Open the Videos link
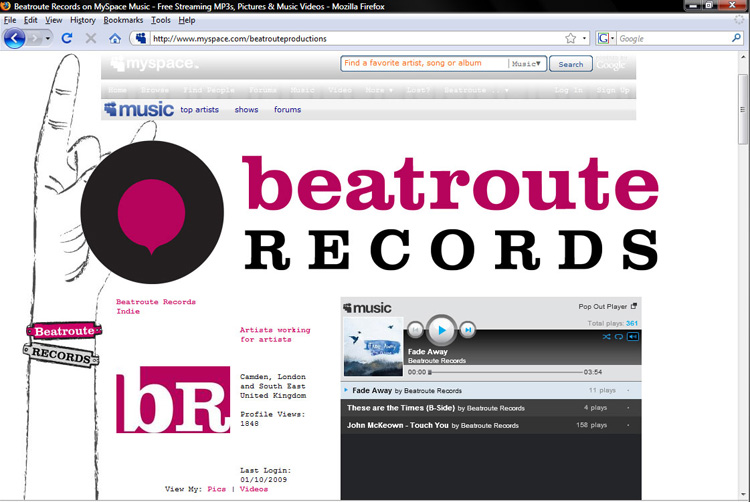Image resolution: width=750 pixels, height=502 pixels. 254,489
